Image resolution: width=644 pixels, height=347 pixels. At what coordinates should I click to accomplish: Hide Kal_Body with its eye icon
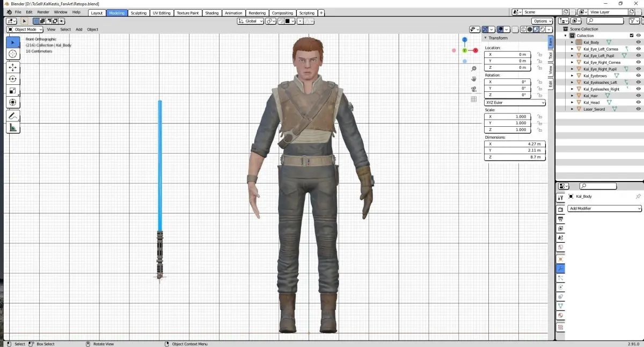click(638, 42)
